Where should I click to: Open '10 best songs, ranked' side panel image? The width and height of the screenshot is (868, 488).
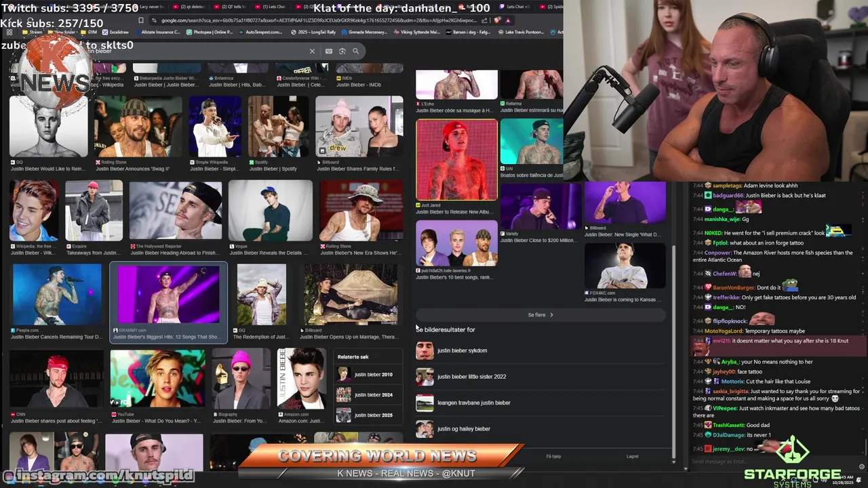(456, 243)
